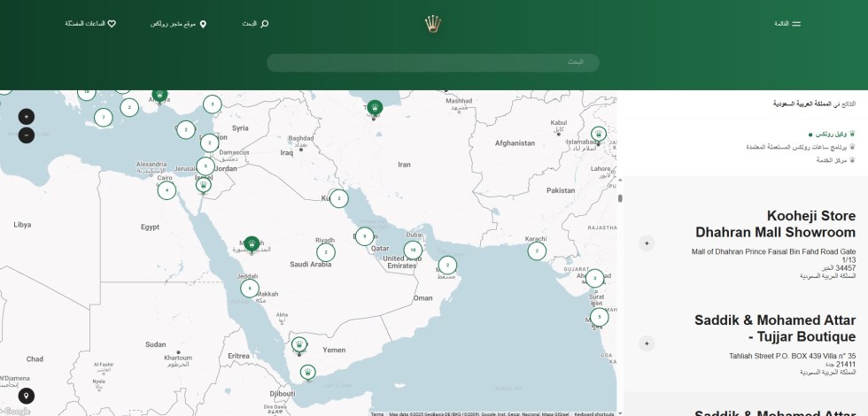
Task: Open Google Maps Terms link
Action: pyautogui.click(x=377, y=413)
